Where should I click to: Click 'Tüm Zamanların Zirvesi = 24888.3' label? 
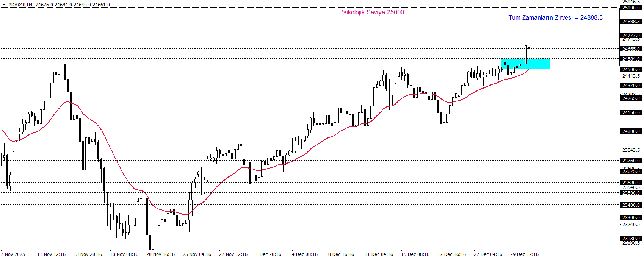tap(555, 17)
